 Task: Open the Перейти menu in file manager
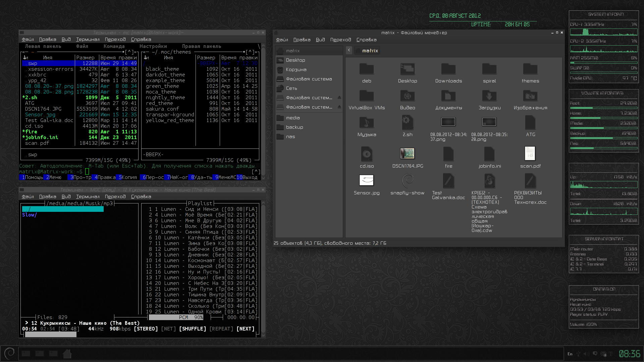(x=340, y=39)
